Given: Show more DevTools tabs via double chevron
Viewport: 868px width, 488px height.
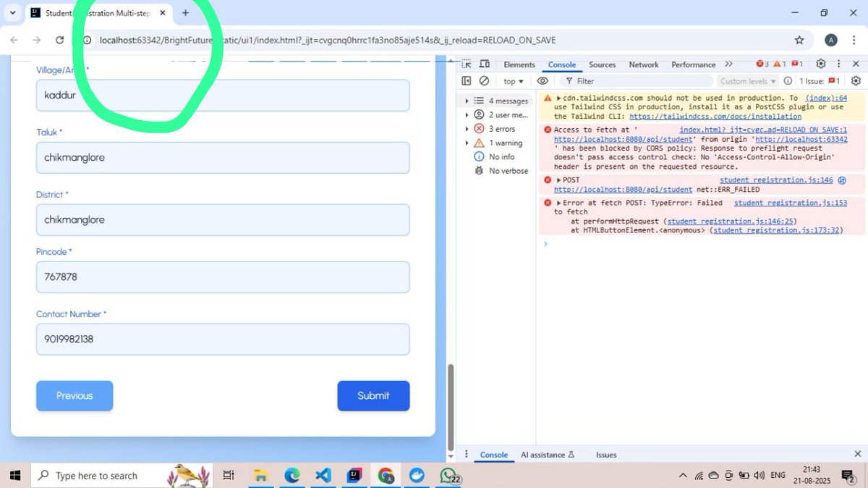Looking at the screenshot, I should click(x=728, y=64).
